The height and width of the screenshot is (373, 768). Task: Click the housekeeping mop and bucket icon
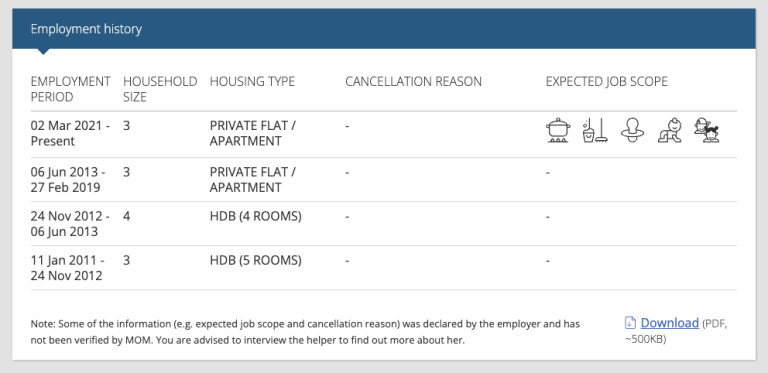click(x=595, y=130)
